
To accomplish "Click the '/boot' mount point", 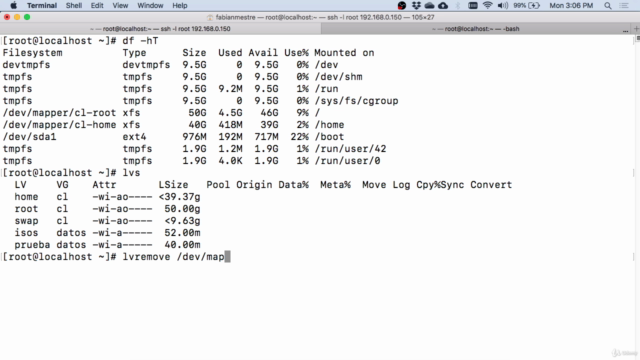I will 329,137.
